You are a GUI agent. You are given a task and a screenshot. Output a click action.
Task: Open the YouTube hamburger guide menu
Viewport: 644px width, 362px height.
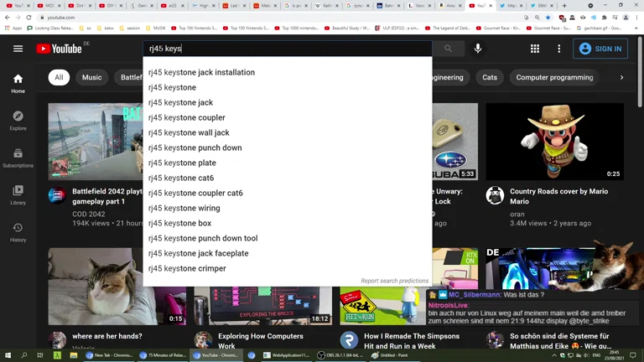(18, 49)
